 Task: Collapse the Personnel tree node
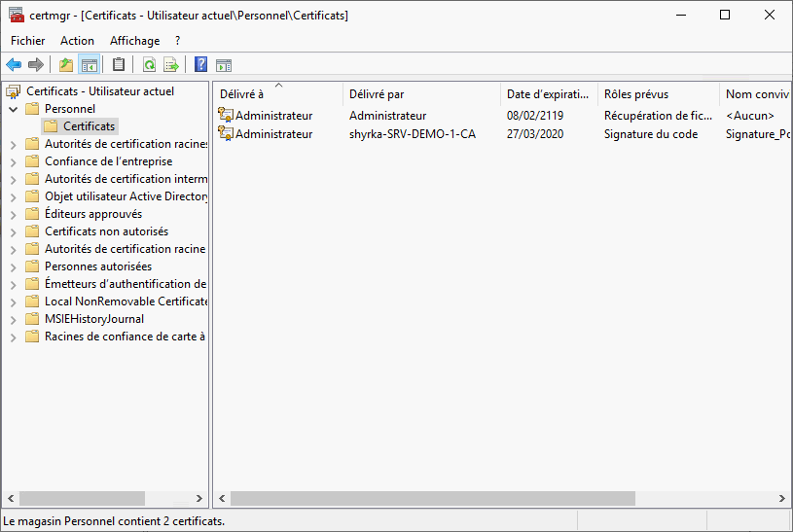tap(13, 109)
